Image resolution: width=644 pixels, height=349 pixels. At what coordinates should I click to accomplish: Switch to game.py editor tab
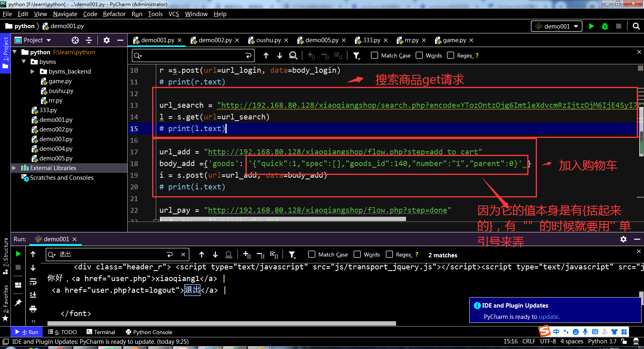tap(454, 40)
